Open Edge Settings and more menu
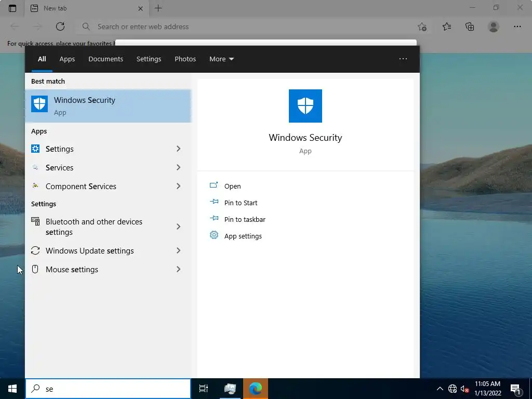The image size is (532, 399). pyautogui.click(x=517, y=26)
